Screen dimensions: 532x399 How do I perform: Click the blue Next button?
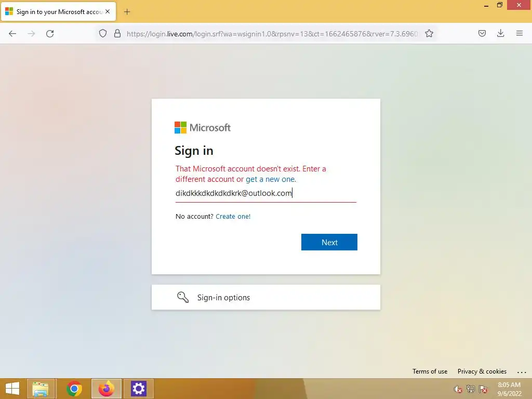[329, 242]
